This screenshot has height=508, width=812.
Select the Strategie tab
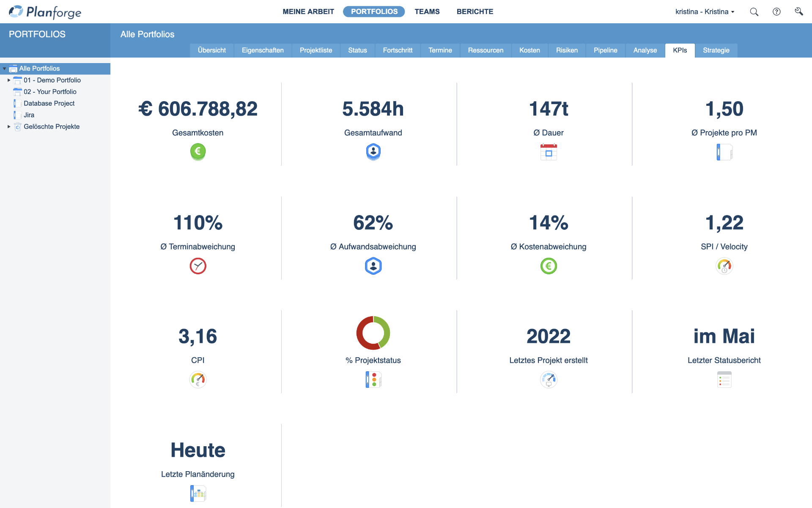[x=716, y=50]
